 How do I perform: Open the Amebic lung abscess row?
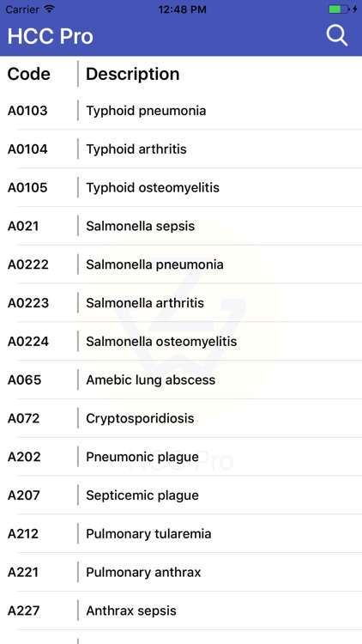[x=181, y=380]
